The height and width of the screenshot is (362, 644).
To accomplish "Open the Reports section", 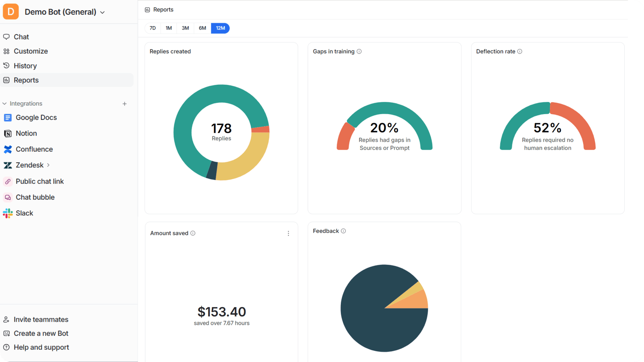I will (26, 80).
